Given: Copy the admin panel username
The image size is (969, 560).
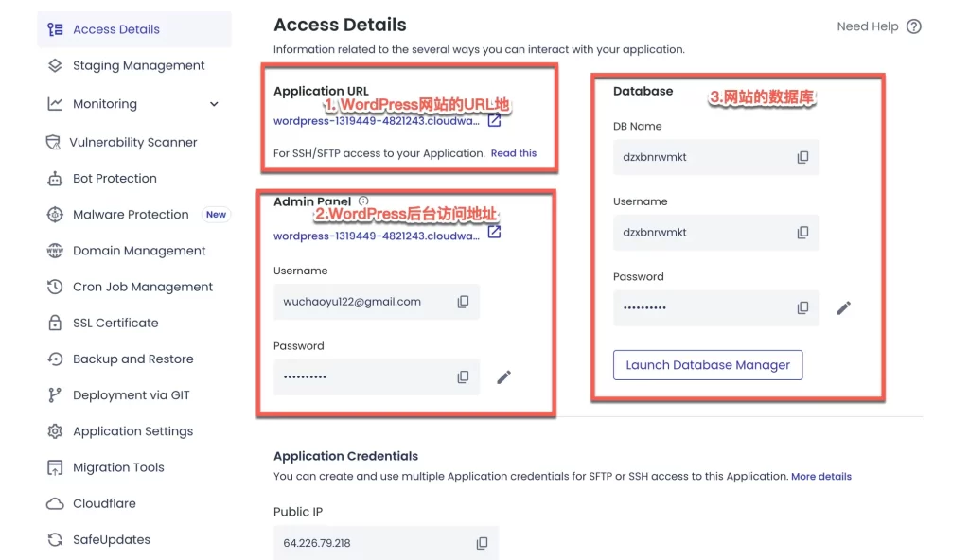Looking at the screenshot, I should (462, 302).
